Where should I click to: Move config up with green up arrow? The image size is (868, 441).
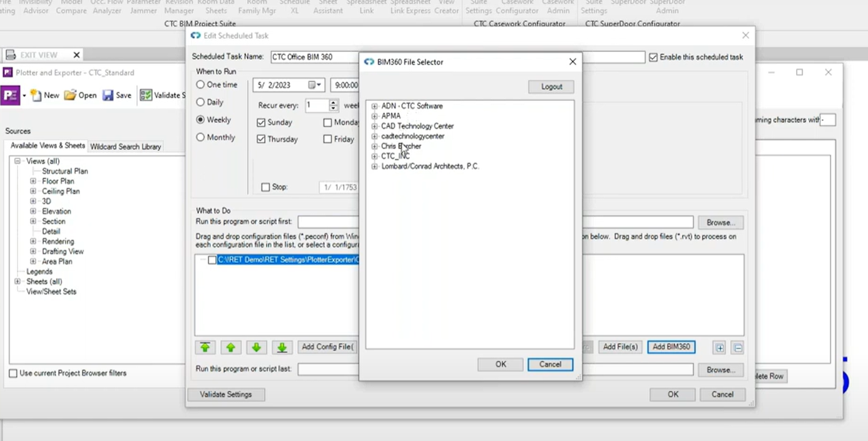231,347
